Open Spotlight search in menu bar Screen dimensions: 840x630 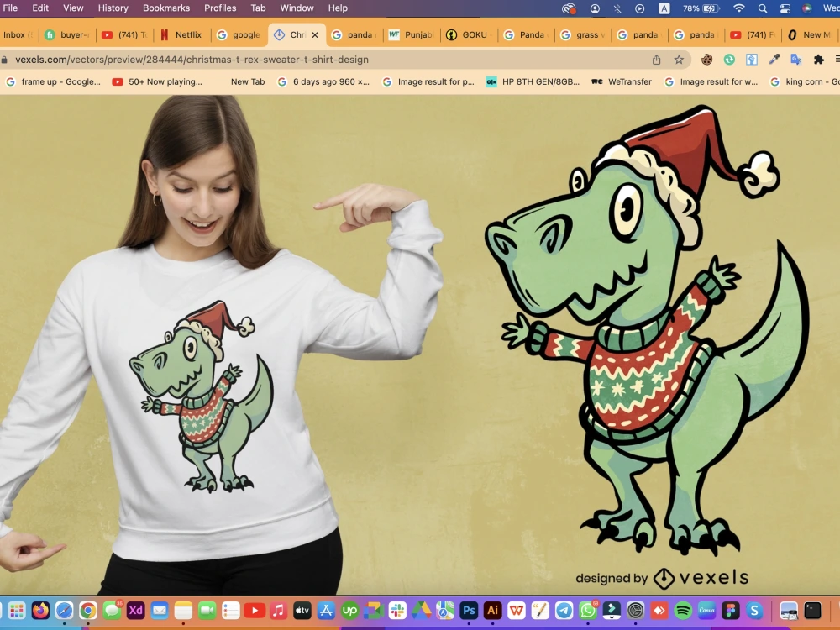tap(763, 8)
